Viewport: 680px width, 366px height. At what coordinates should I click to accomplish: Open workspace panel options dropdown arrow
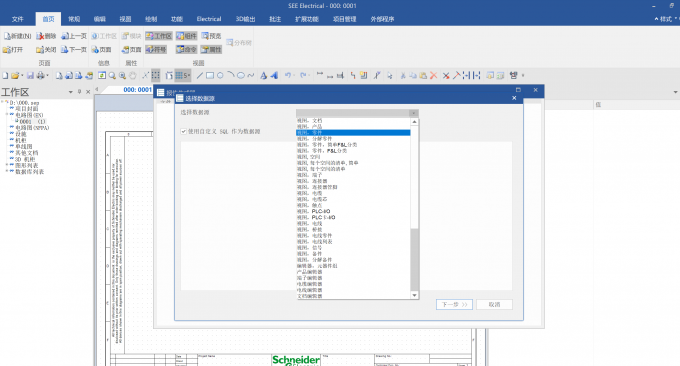(x=70, y=92)
